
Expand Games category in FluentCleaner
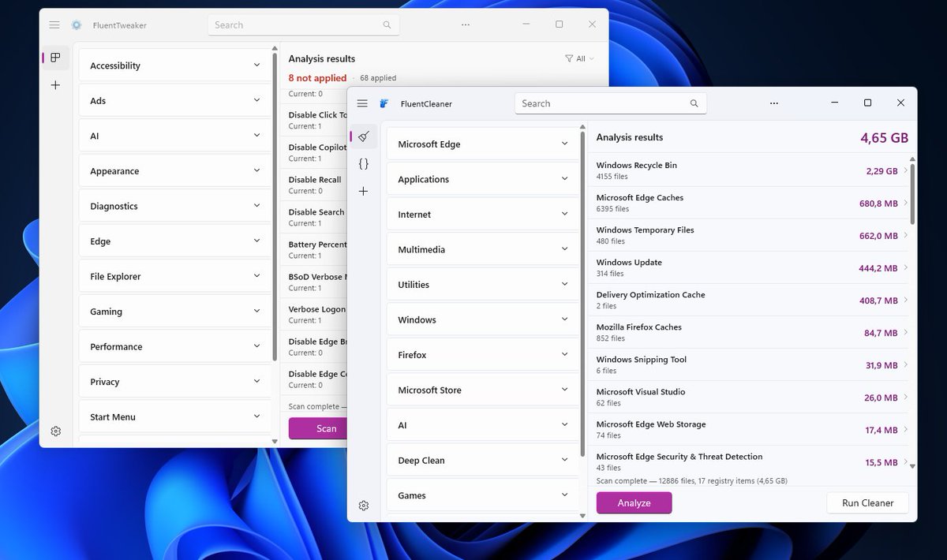(x=482, y=495)
